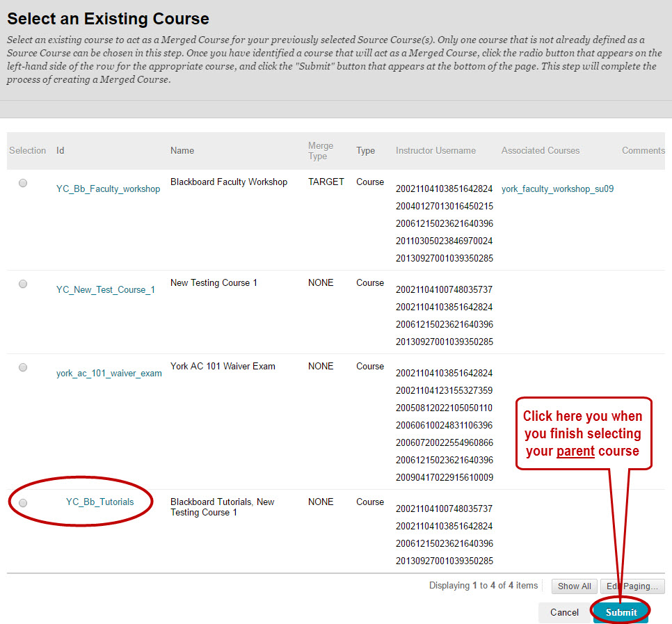Viewport: 672px width, 624px height.
Task: Open the york_ac_101_waiver_exam link
Action: (x=109, y=374)
